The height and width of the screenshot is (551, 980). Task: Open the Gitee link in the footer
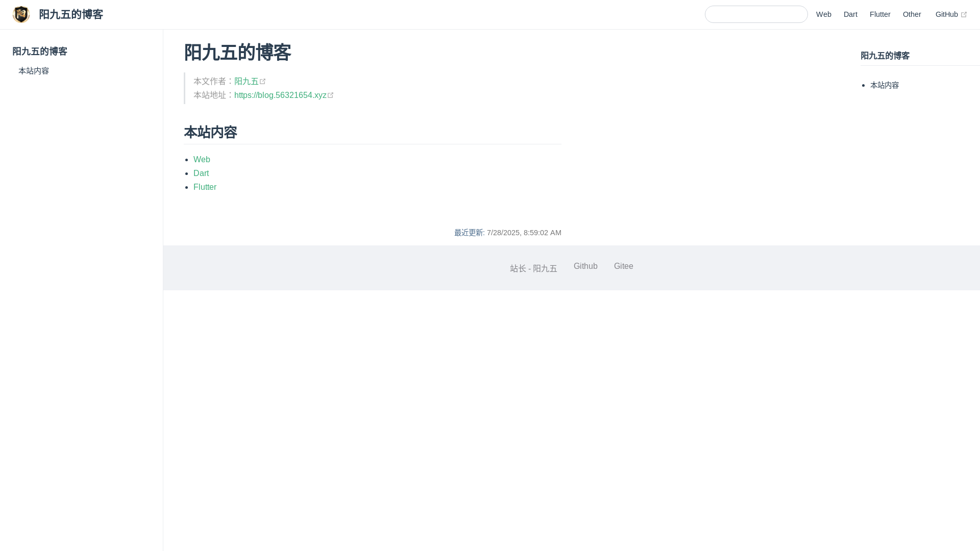tap(623, 266)
